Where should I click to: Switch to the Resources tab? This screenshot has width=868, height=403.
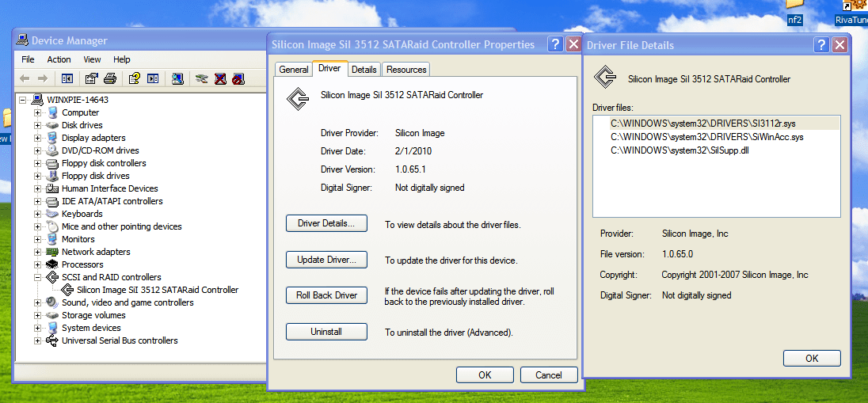pos(406,69)
